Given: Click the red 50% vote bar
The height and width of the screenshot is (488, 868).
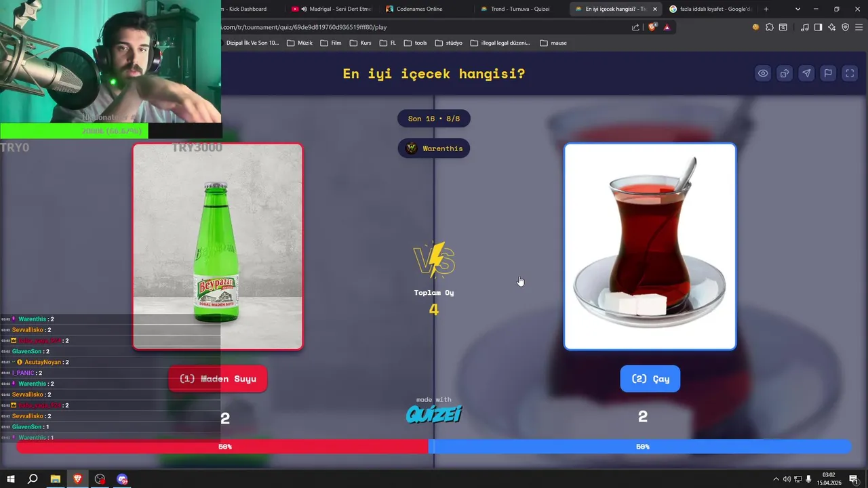Looking at the screenshot, I should pos(222,447).
